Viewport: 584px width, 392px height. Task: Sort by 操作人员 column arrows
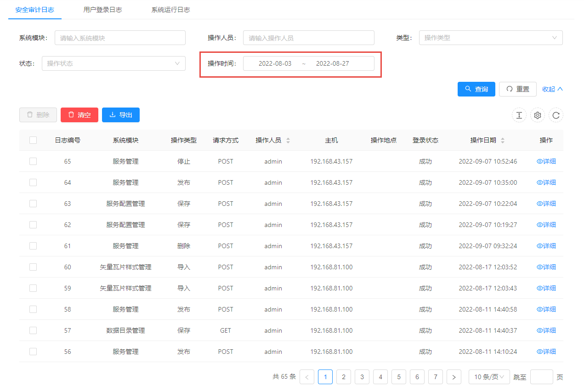(288, 141)
